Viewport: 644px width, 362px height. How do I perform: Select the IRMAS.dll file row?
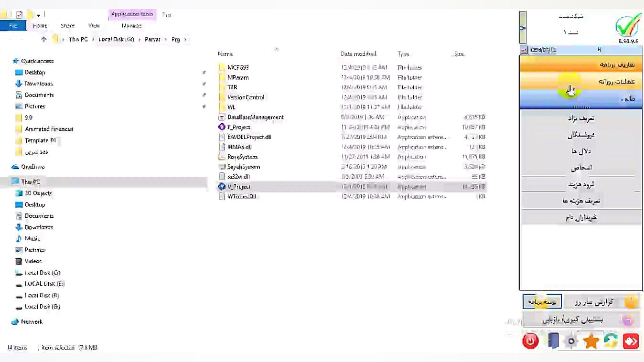[x=352, y=147]
